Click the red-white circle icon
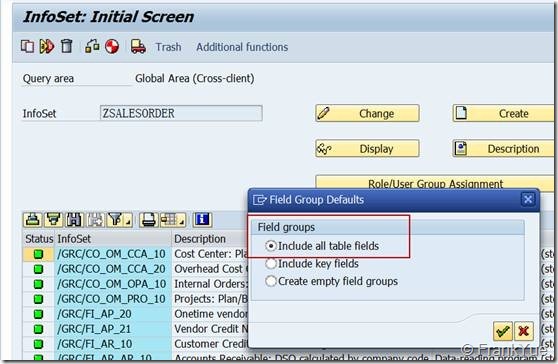The height and width of the screenshot is (364, 558). click(x=112, y=47)
